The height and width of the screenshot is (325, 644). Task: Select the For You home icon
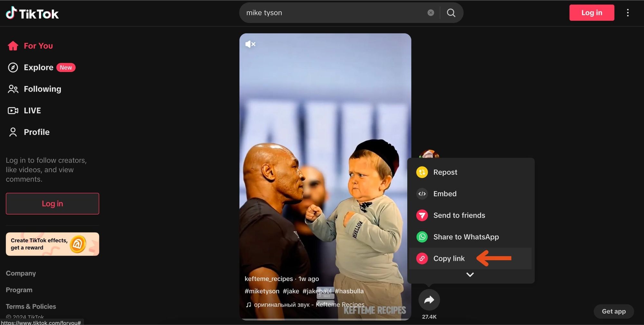click(13, 46)
